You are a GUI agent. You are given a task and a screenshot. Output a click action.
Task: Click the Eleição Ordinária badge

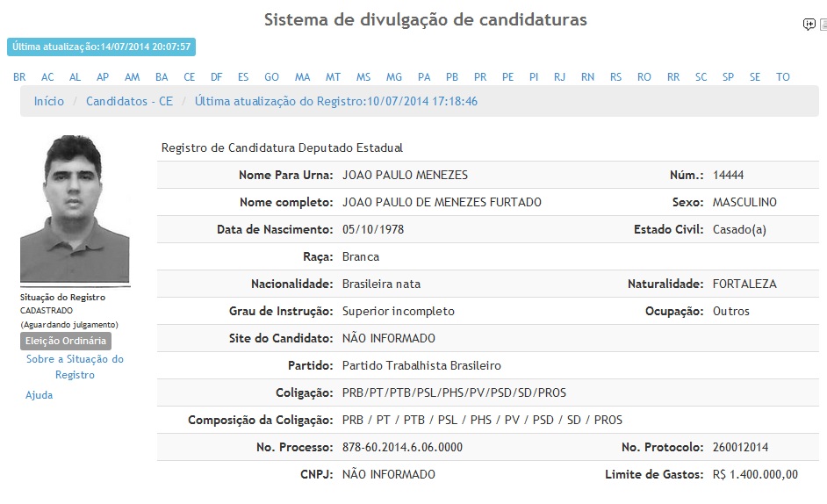coord(66,341)
